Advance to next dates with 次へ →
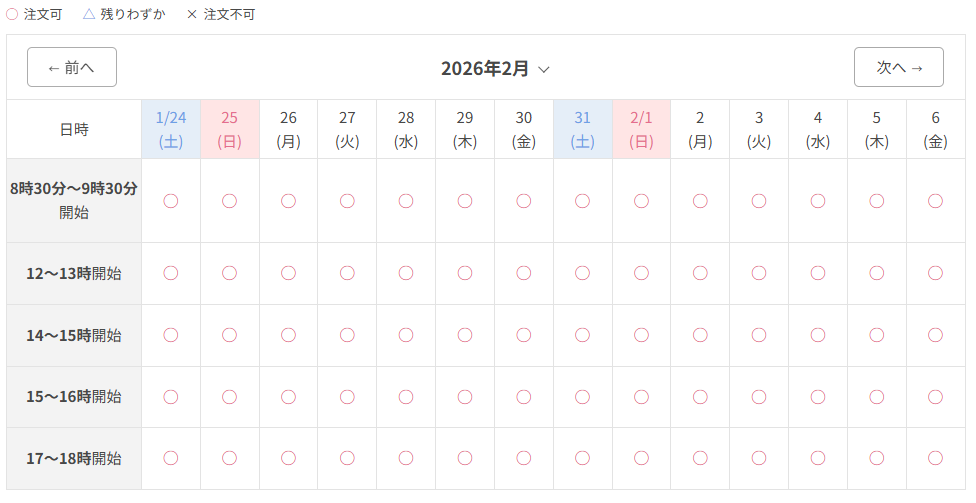The width and height of the screenshot is (976, 503). 898,67
